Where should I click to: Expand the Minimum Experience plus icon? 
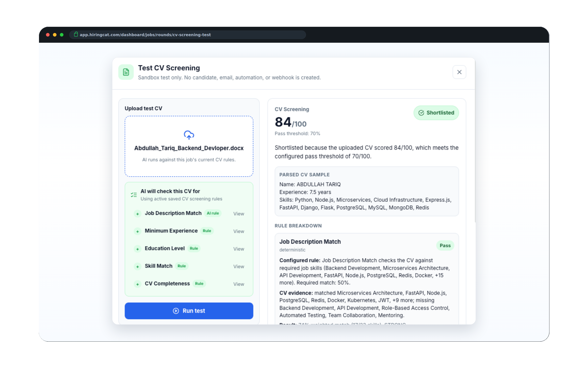[x=138, y=231]
